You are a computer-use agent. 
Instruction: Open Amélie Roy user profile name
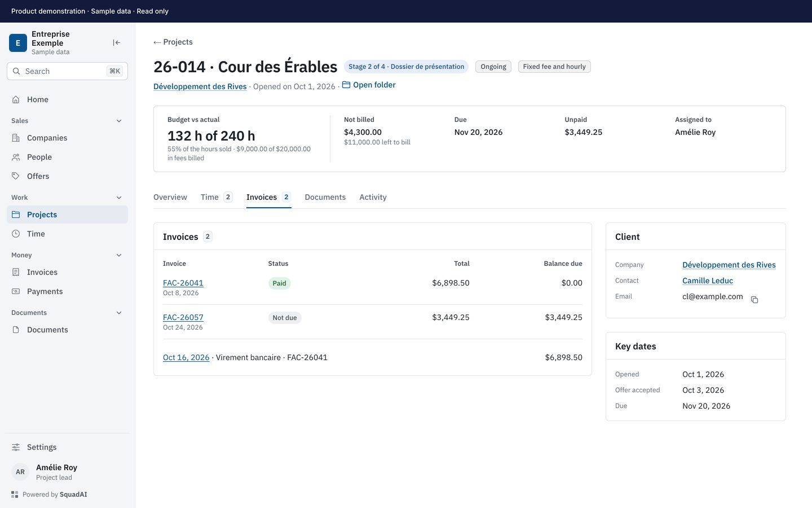56,467
